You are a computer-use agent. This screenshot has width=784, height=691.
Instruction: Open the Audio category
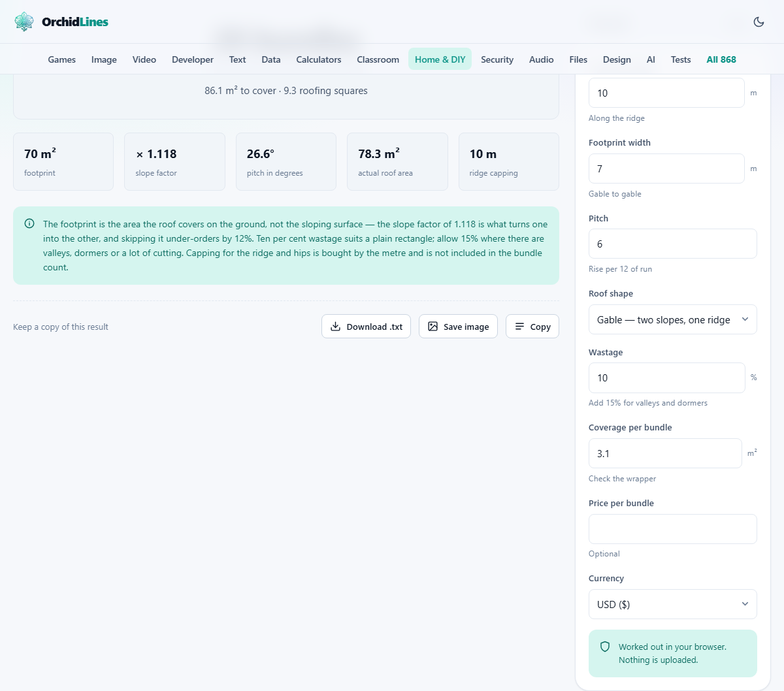point(542,59)
